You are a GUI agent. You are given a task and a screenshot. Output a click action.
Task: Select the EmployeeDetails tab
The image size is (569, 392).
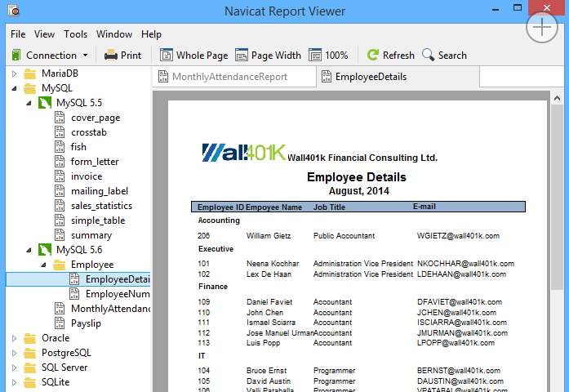tap(398, 77)
